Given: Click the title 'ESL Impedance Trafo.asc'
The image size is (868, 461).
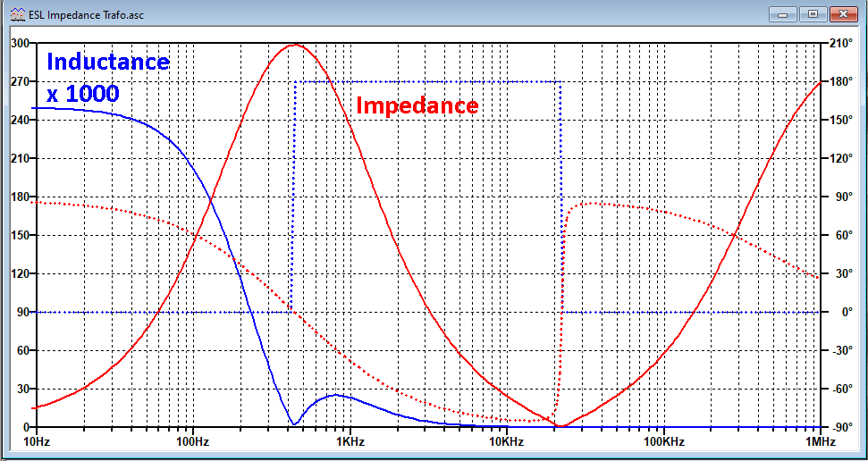Looking at the screenshot, I should coord(85,15).
